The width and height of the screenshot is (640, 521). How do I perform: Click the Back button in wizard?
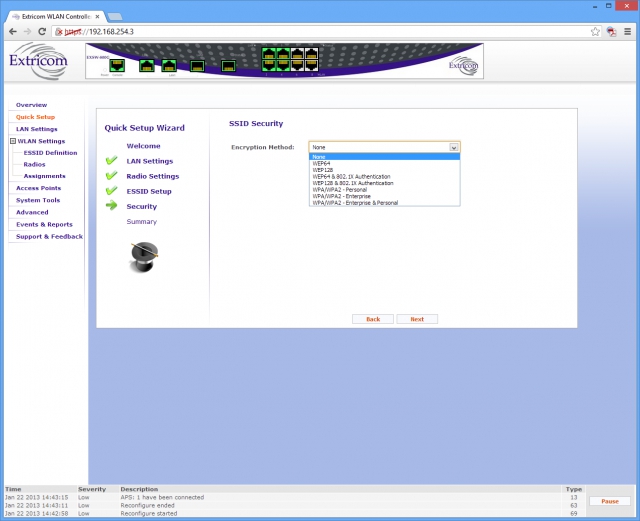pyautogui.click(x=373, y=319)
